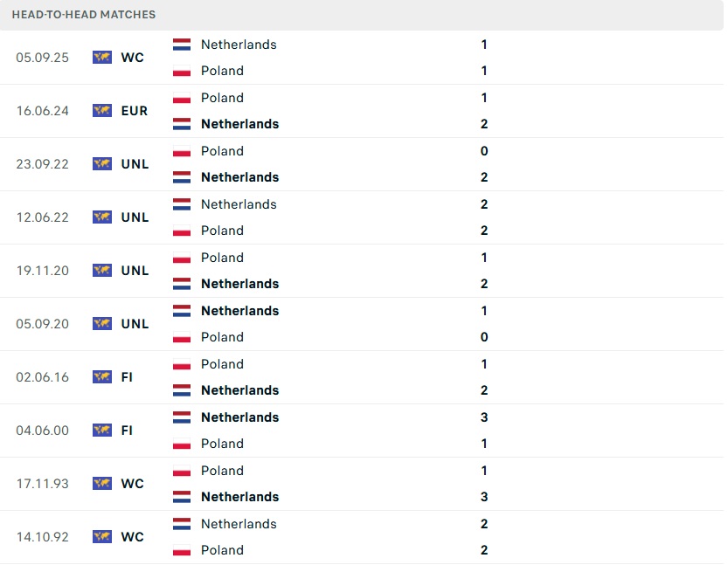Click the 17.11.93 match date
Image resolution: width=728 pixels, height=565 pixels.
click(43, 484)
